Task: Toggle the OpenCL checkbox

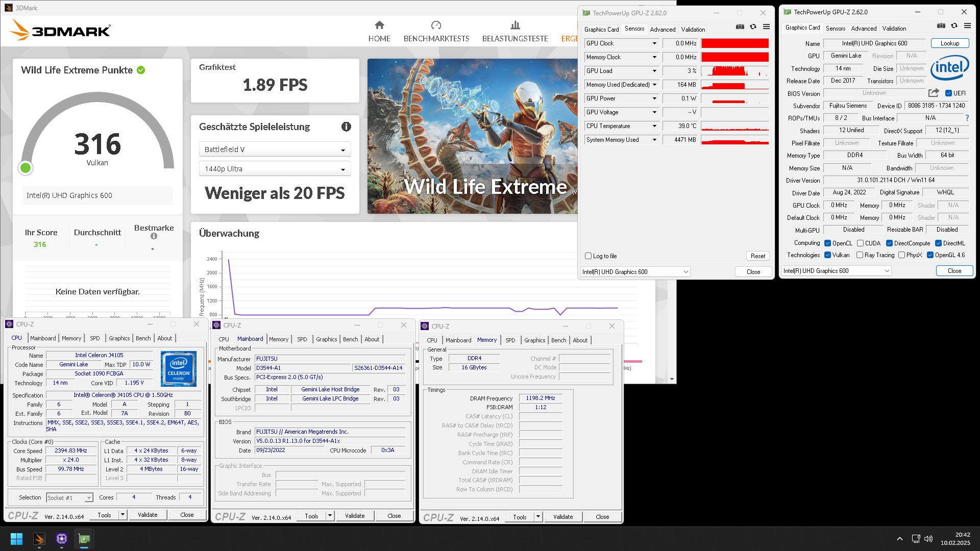Action: (x=828, y=243)
